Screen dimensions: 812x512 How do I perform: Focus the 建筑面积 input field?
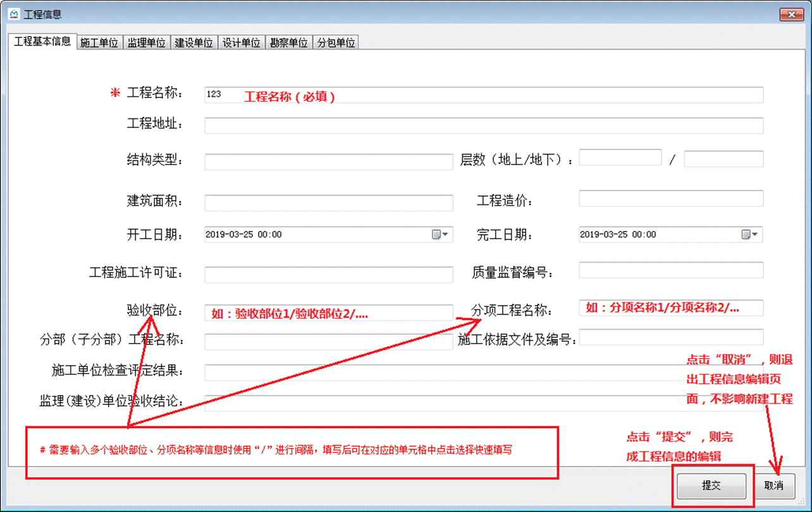pyautogui.click(x=329, y=203)
